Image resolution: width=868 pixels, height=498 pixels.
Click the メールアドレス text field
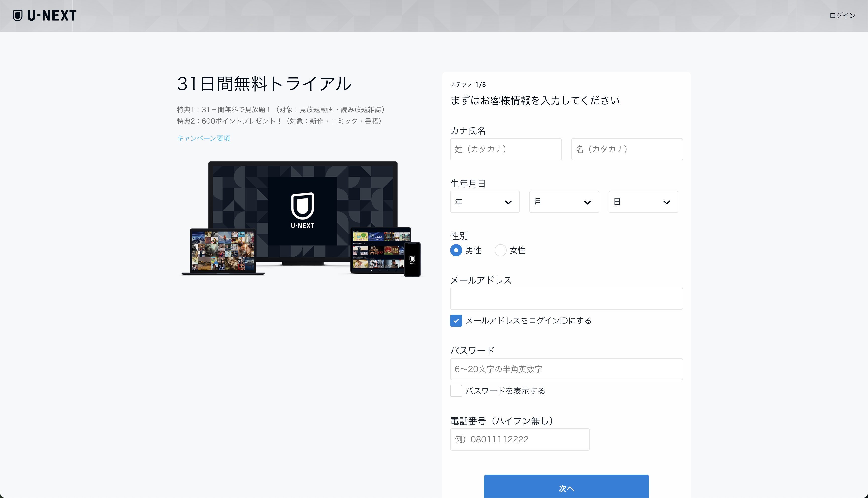click(566, 298)
